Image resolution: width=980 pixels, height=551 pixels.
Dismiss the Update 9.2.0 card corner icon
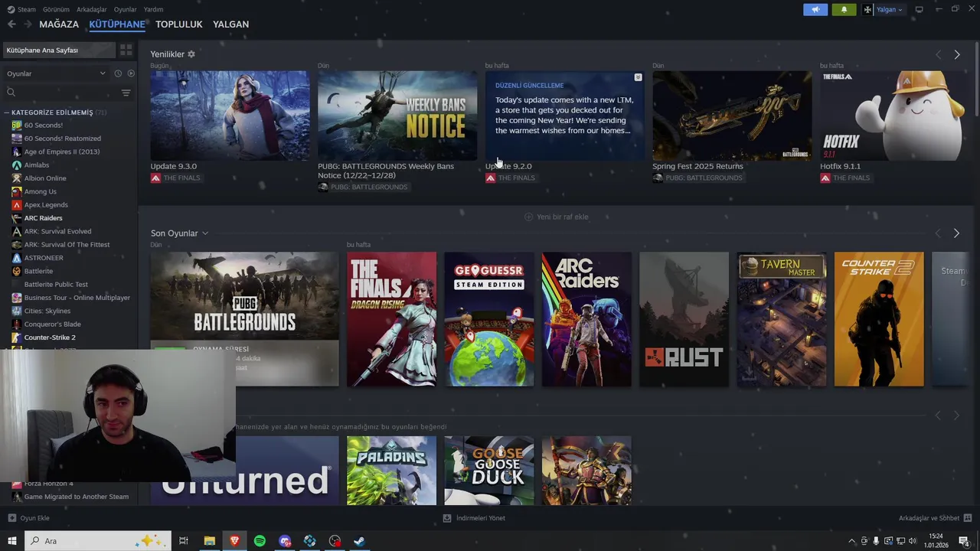pos(638,77)
